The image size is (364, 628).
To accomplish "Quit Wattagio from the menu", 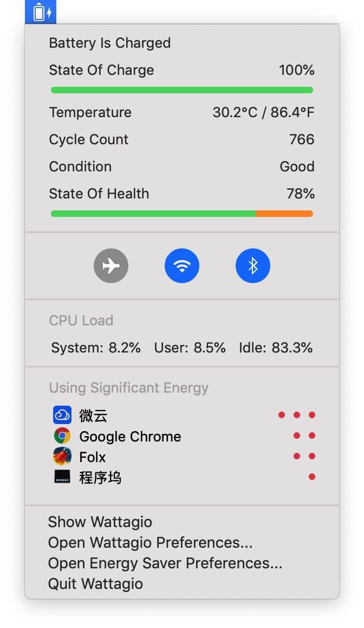I will tap(95, 584).
